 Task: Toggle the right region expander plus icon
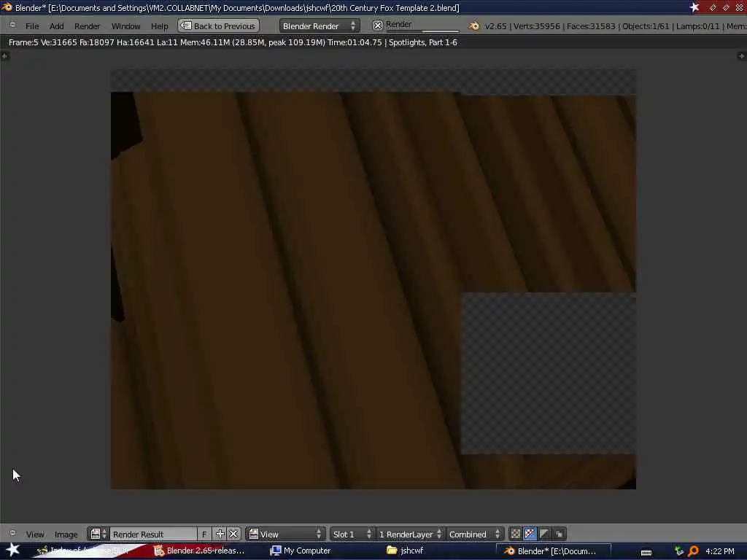[x=741, y=56]
